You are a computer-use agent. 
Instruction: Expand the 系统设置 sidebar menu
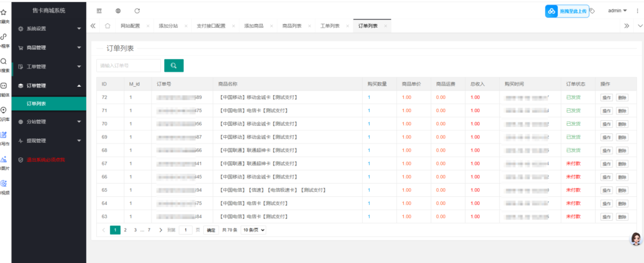49,28
